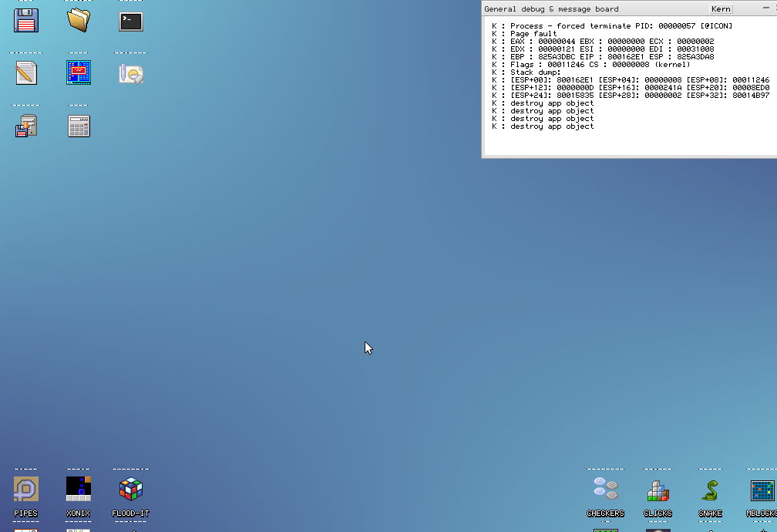Launch the MBLOCKS game
This screenshot has height=532, width=777.
(x=762, y=490)
